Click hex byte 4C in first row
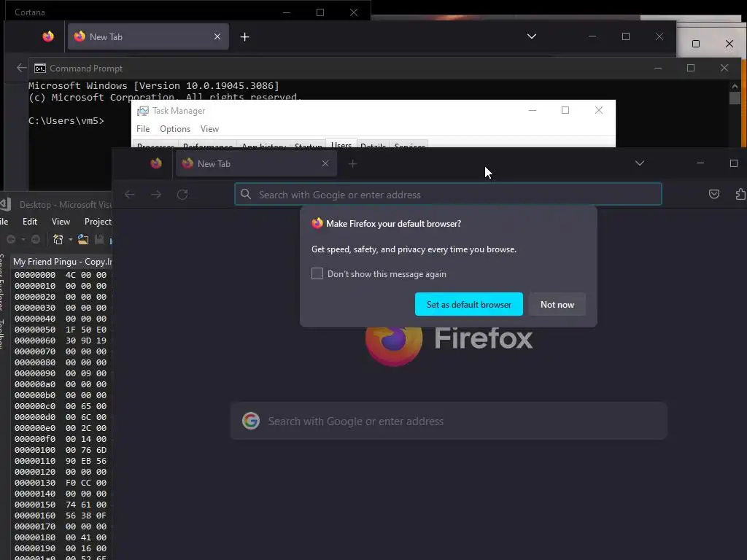This screenshot has width=747, height=560. click(x=71, y=275)
